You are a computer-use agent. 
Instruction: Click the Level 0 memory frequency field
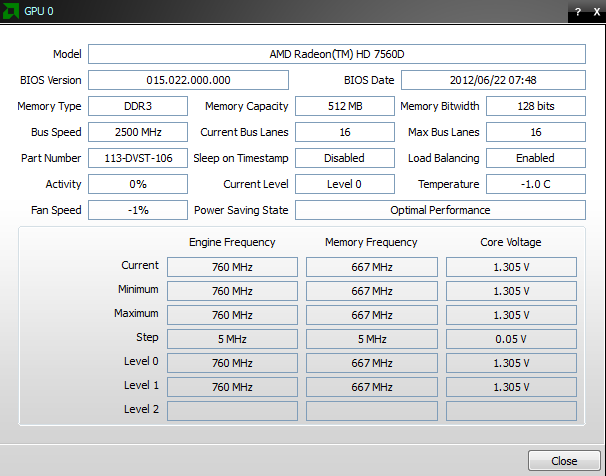tap(372, 363)
